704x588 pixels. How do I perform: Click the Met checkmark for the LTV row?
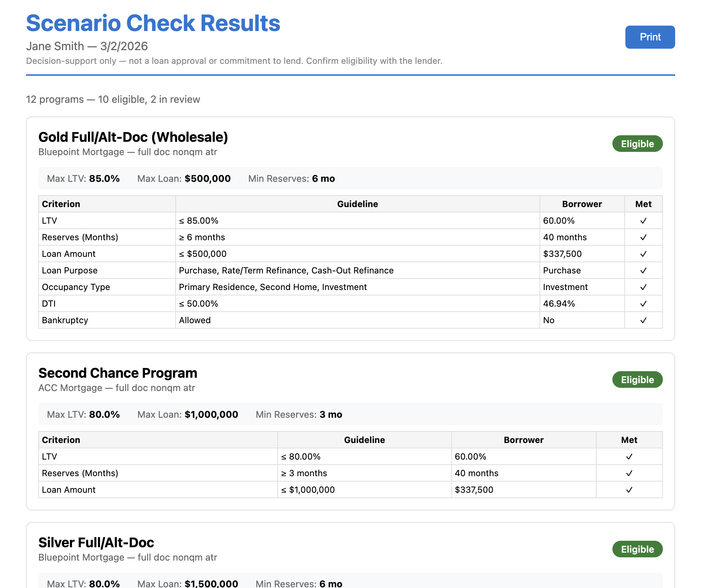click(643, 220)
